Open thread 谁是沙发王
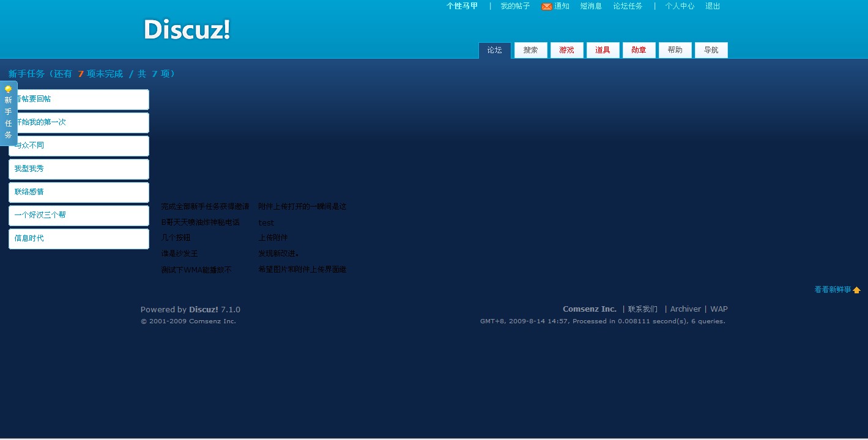 pos(179,254)
